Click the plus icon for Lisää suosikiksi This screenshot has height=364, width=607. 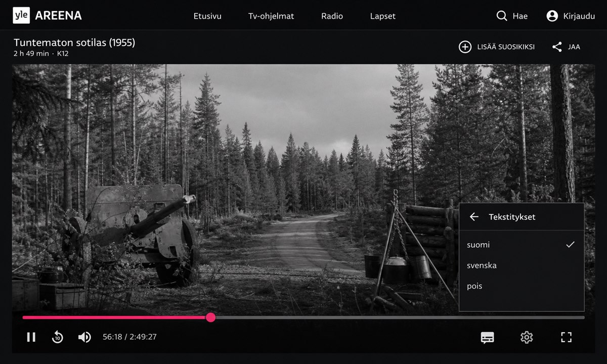[x=465, y=47]
